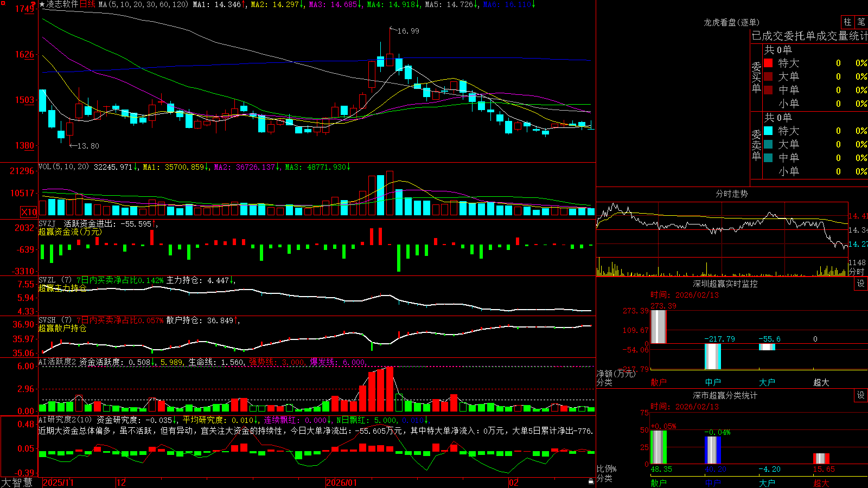Click the 超大 15.65 bar in 分类统计
The width and height of the screenshot is (868, 488).
click(x=821, y=458)
